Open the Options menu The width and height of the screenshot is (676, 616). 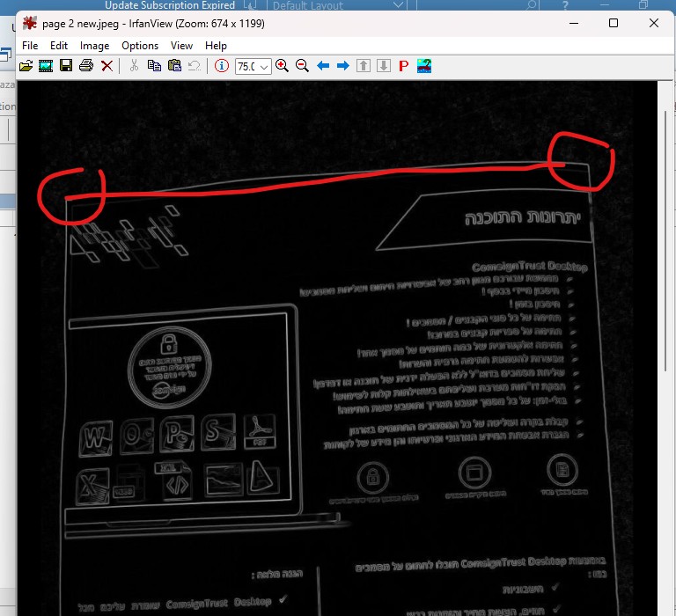[140, 46]
